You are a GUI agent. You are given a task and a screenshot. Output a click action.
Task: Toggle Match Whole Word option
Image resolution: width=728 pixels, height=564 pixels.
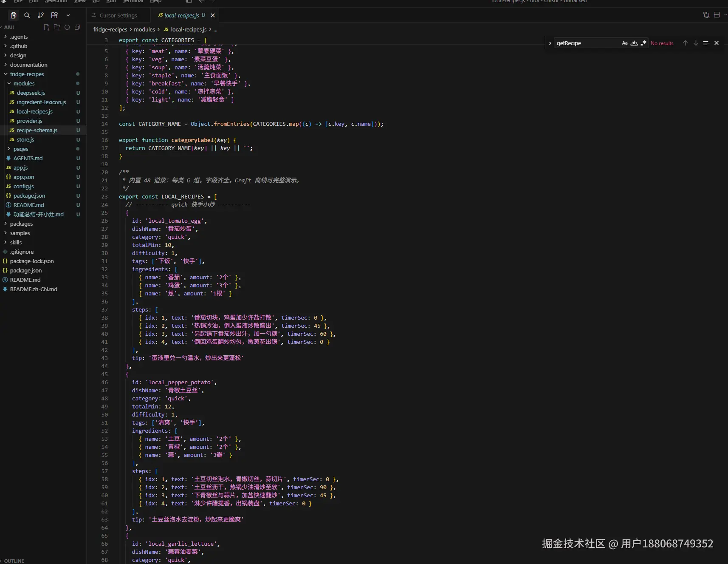634,43
